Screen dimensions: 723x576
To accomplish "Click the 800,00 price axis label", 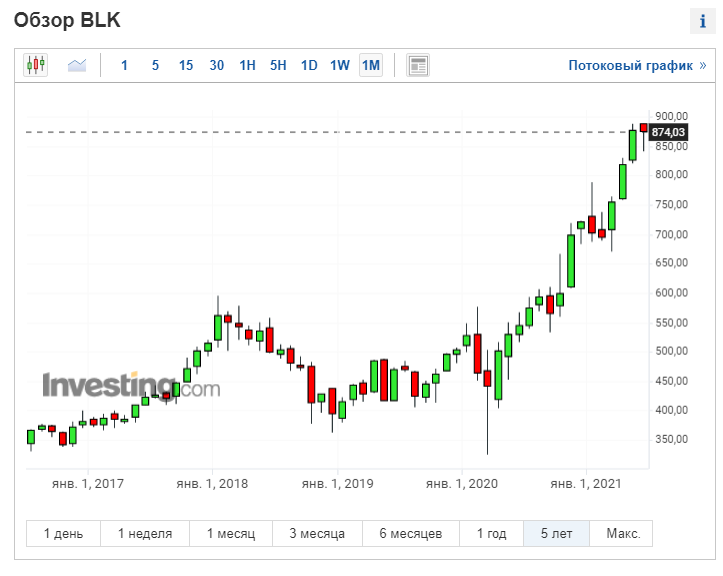I will coord(671,174).
